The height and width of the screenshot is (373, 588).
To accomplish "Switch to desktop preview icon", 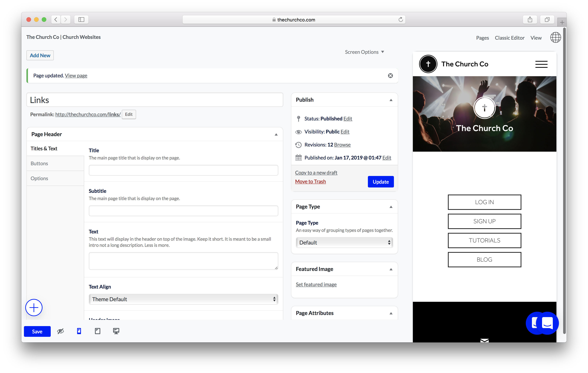I will (x=116, y=331).
